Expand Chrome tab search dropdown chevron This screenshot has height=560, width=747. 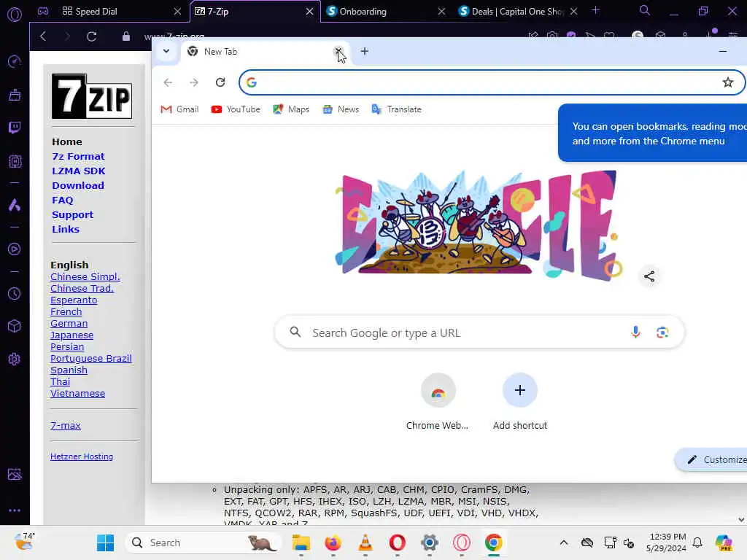[x=166, y=52]
